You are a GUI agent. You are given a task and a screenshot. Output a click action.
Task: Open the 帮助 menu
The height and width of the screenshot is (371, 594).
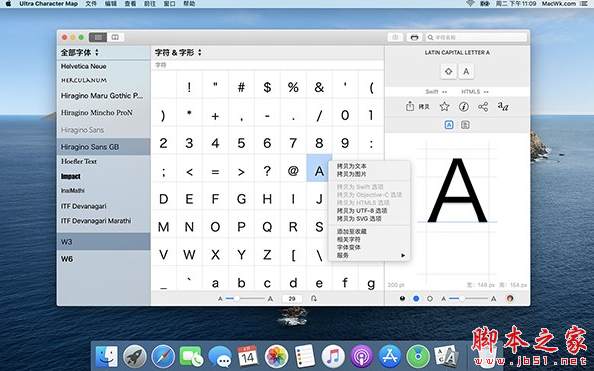point(189,4)
